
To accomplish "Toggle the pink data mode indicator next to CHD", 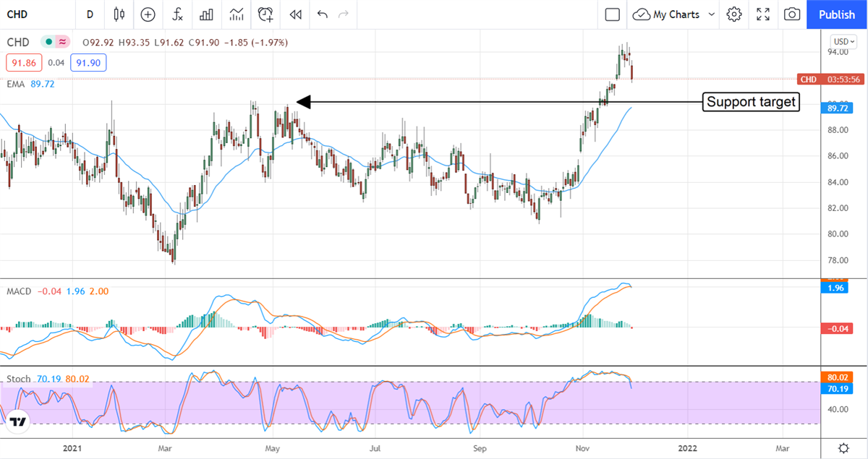I will 62,43.
